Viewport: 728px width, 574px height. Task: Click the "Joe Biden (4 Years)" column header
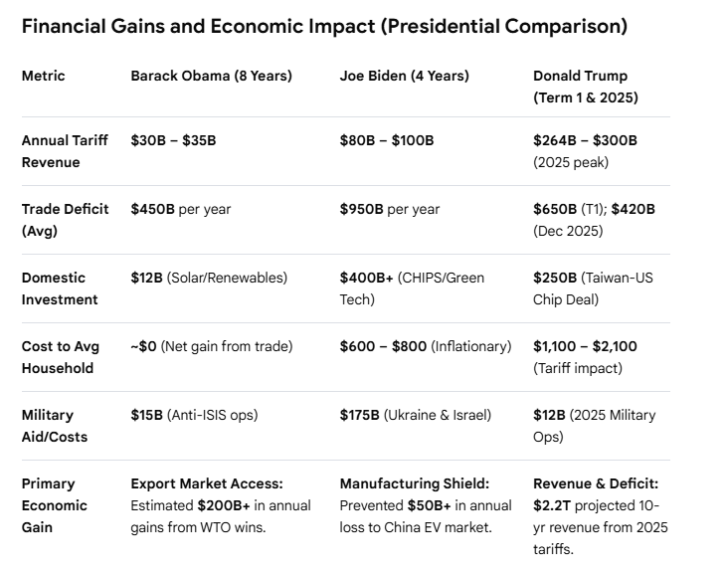point(404,76)
